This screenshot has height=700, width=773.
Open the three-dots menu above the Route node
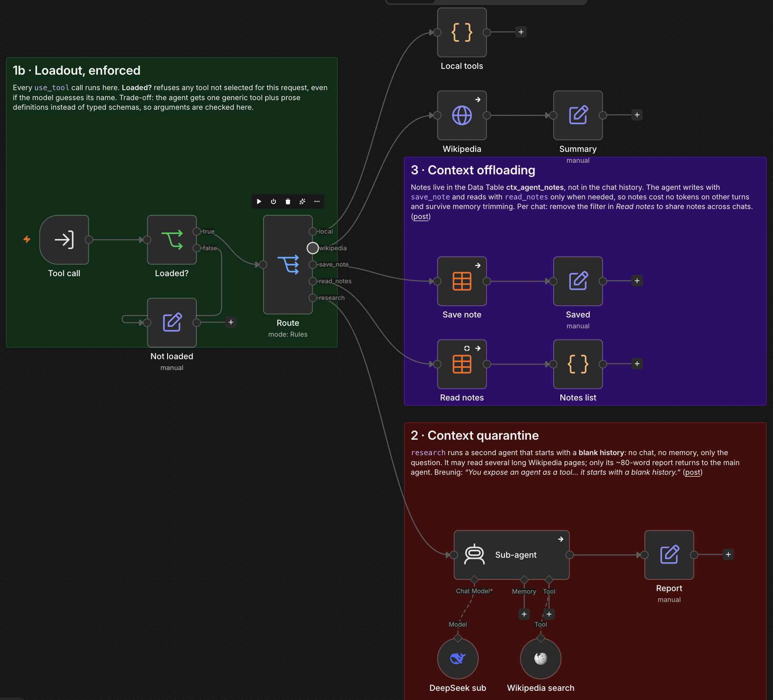coord(317,201)
